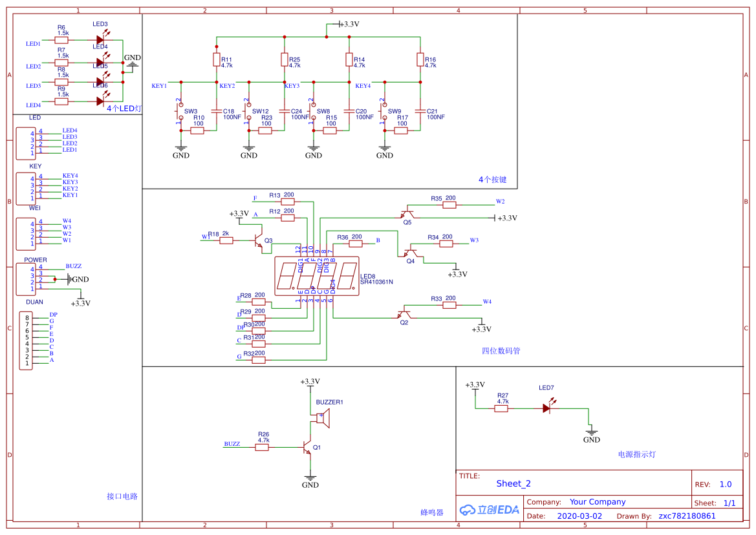Viewport: 756px width, 535px height.
Task: Select push button SW3 symbol
Action: click(x=179, y=112)
